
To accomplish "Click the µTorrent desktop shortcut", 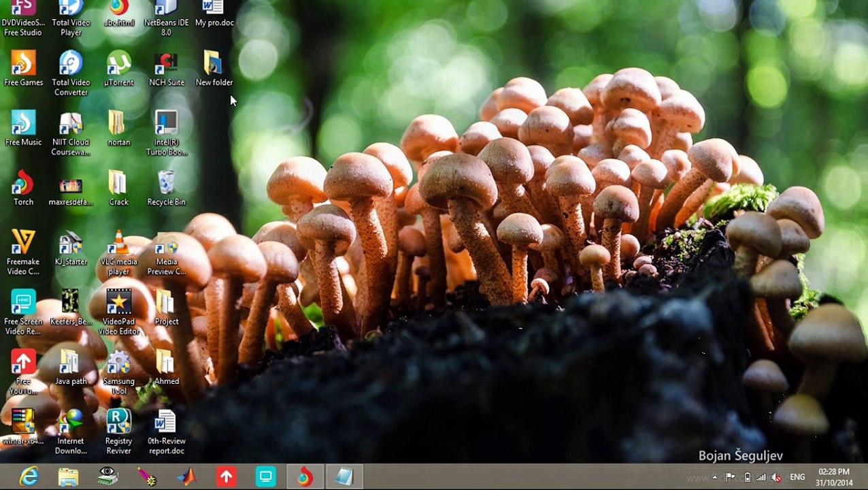I will [x=118, y=69].
